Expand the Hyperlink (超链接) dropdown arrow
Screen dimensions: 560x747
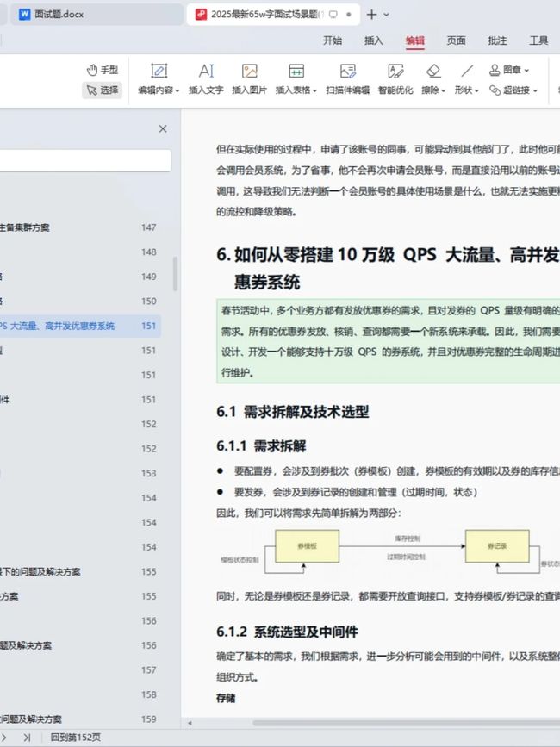click(x=535, y=90)
